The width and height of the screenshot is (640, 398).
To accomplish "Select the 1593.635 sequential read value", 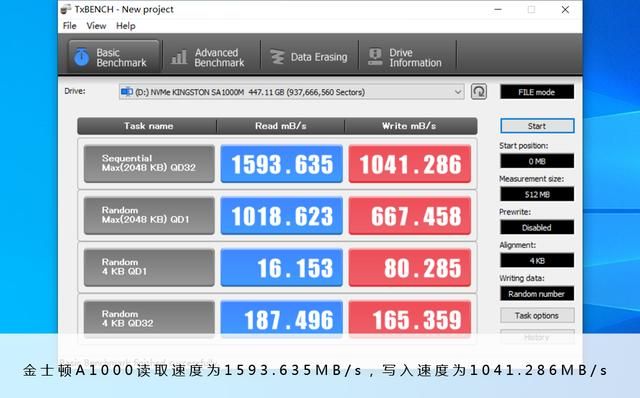I will tap(282, 163).
